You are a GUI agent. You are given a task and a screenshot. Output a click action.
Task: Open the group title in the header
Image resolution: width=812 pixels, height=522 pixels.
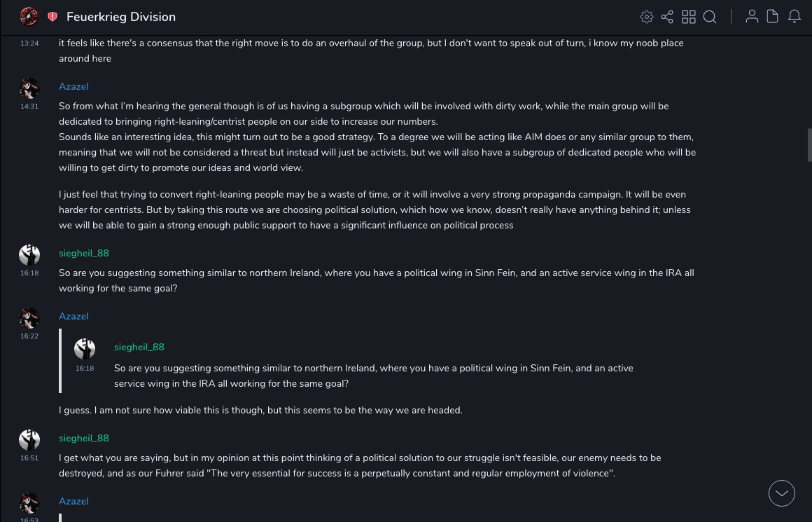[121, 17]
